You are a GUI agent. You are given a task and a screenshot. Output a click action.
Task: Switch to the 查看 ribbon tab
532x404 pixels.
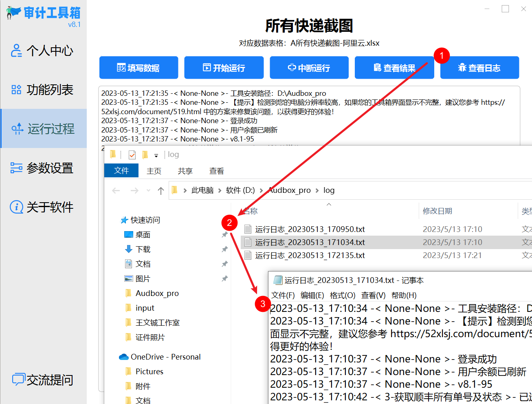[216, 171]
